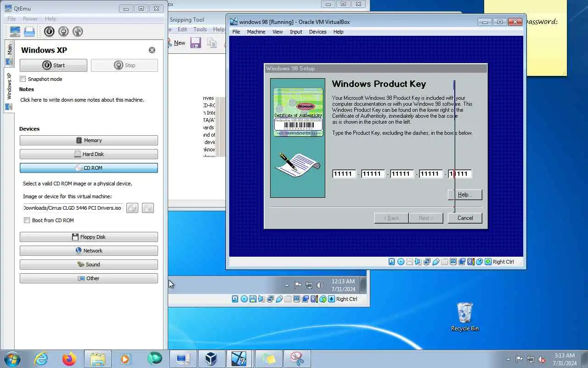Screen dimensions: 588x368
Task: Expand the Memory device section
Action: click(89, 140)
